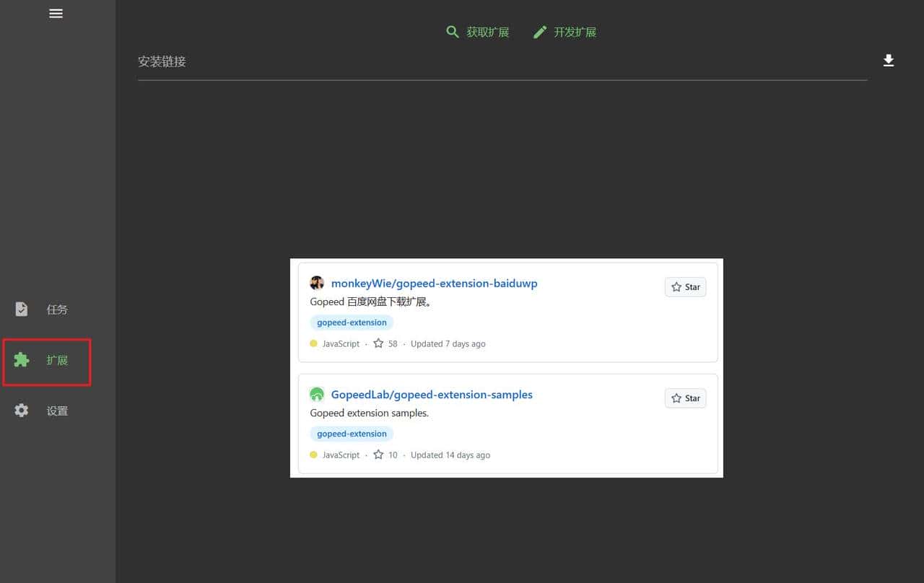Click 'Updated 14 days ago' text
The height and width of the screenshot is (583, 924).
pyautogui.click(x=450, y=455)
